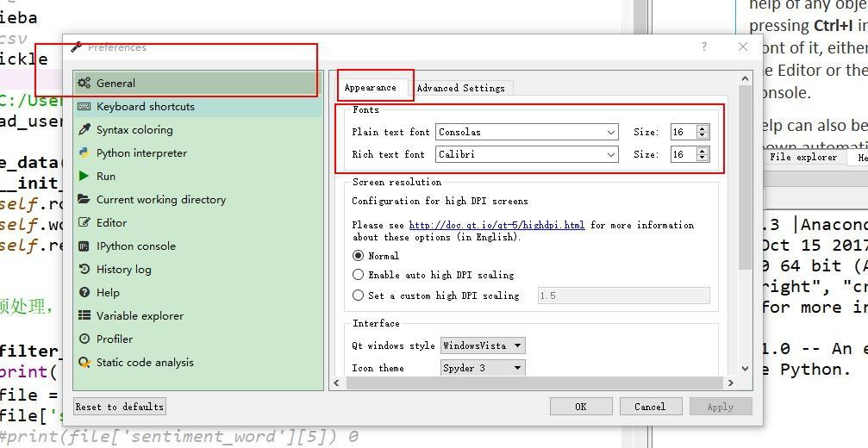Screen dimensions: 868x448
Task: Open History log settings
Action: (x=197, y=270)
